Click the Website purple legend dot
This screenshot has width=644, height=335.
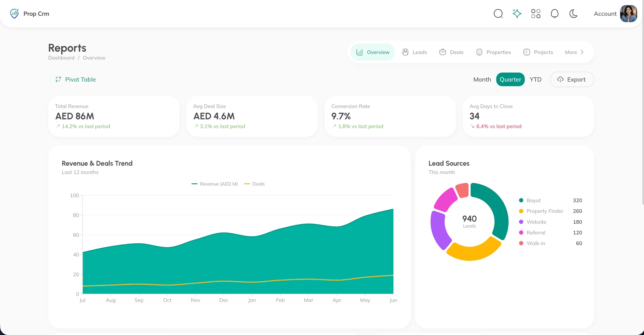521,222
